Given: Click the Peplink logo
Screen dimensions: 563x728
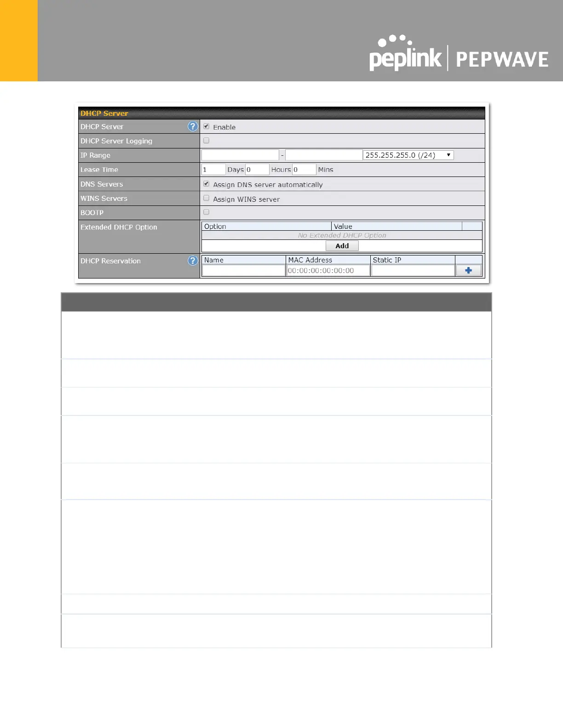Looking at the screenshot, I should [405, 53].
